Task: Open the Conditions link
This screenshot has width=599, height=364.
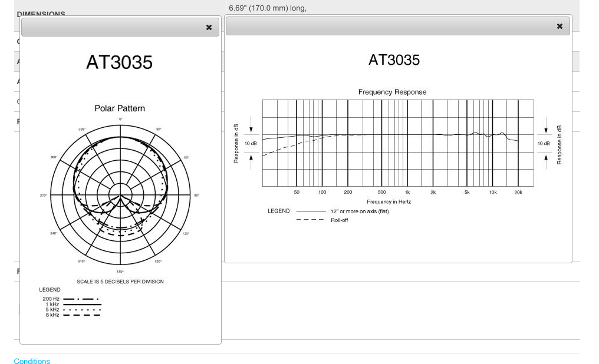Action: 32,360
